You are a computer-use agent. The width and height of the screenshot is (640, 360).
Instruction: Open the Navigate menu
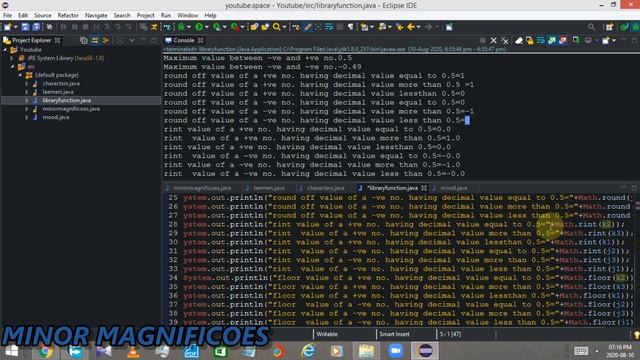click(x=96, y=16)
